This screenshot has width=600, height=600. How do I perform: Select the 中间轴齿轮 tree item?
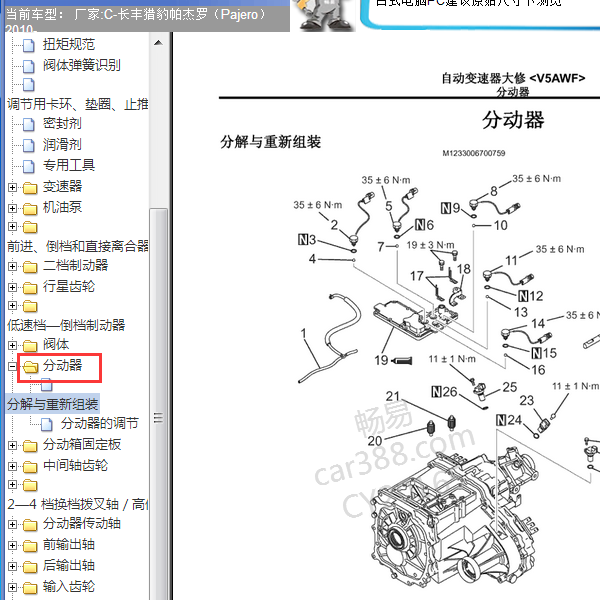point(75,465)
